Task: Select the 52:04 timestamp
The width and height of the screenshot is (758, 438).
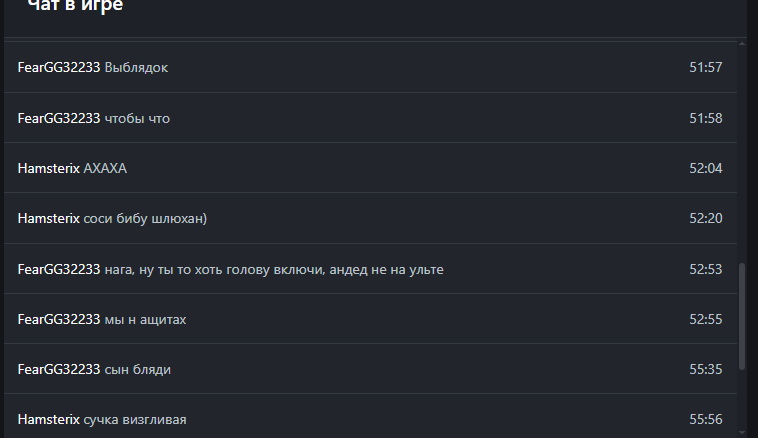Action: coord(705,168)
